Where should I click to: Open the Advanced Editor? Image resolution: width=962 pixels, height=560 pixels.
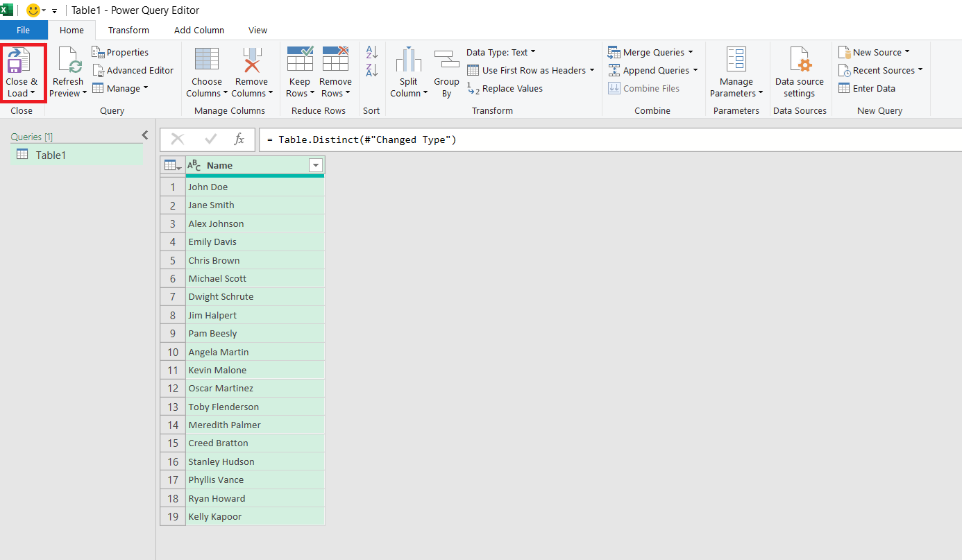click(133, 70)
